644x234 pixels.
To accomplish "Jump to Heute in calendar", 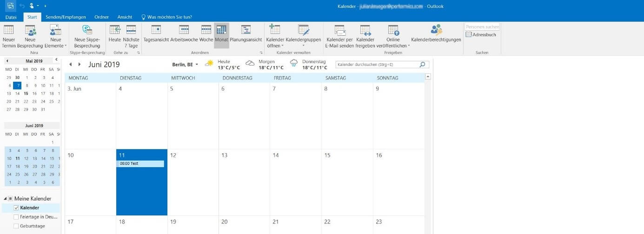I will tap(114, 31).
